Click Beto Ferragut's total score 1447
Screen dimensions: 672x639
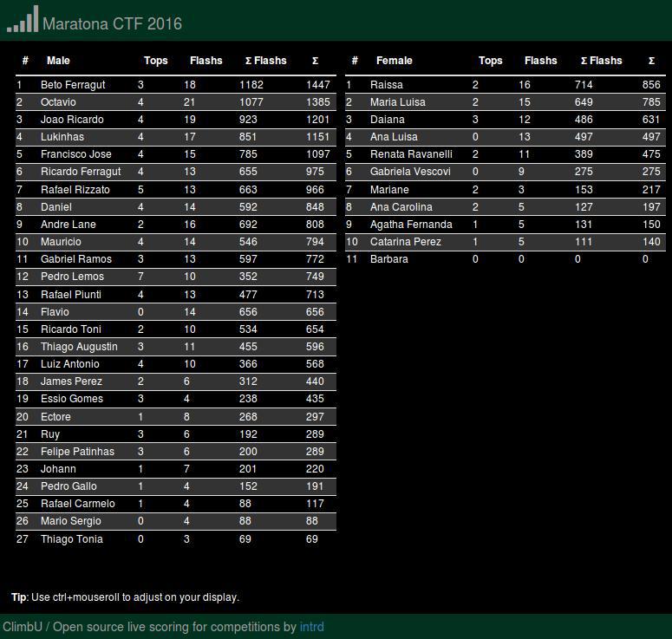(x=318, y=85)
